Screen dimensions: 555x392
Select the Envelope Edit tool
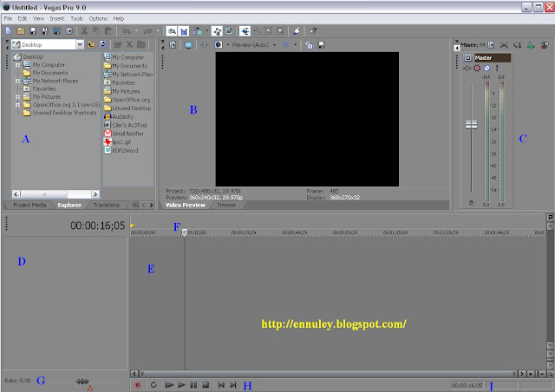257,31
